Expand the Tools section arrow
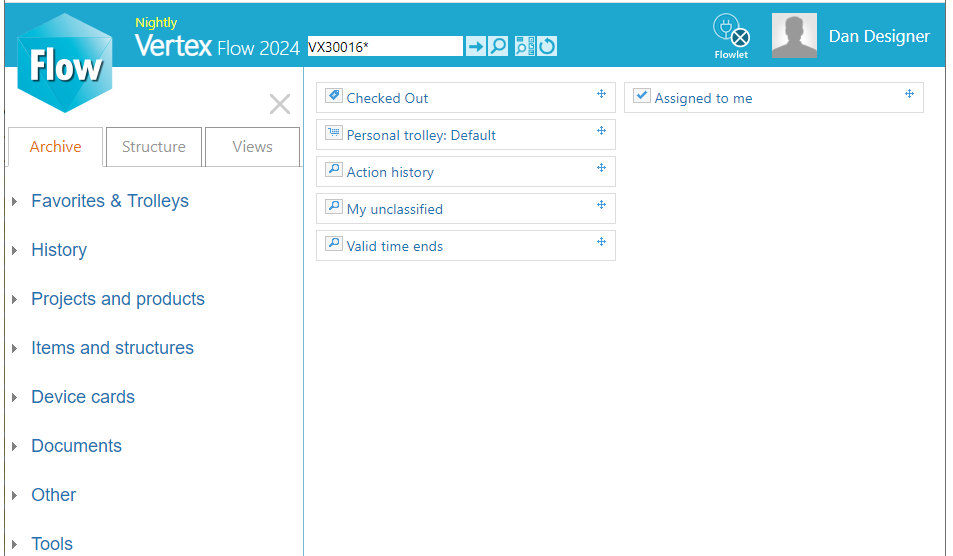 coord(15,544)
